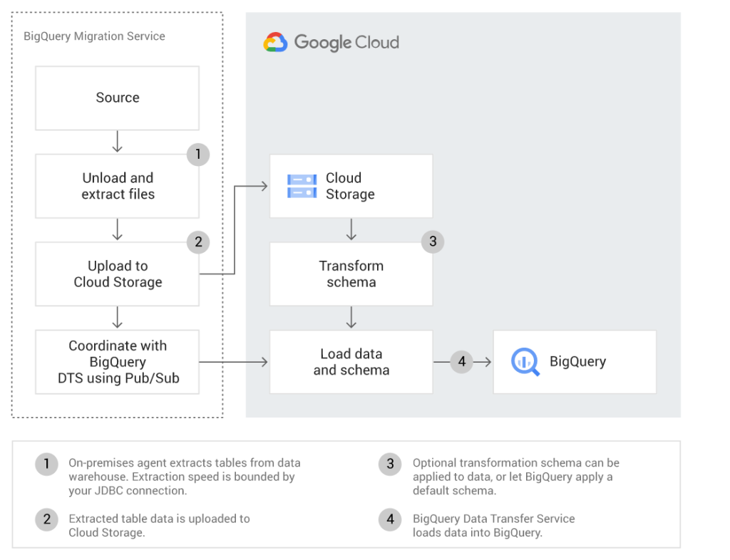This screenshot has width=730, height=560.
Task: Select badge 3 on Transform schema box
Action: (x=433, y=242)
